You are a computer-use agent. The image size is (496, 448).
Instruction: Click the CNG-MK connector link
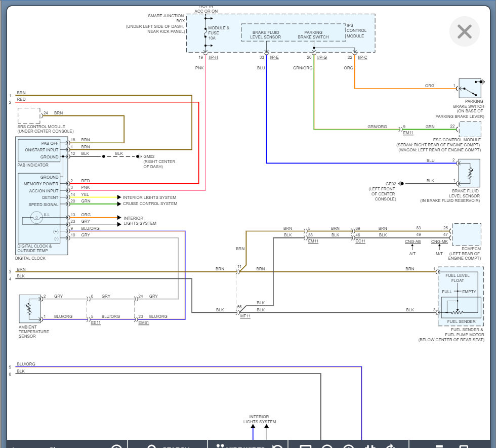(x=439, y=242)
